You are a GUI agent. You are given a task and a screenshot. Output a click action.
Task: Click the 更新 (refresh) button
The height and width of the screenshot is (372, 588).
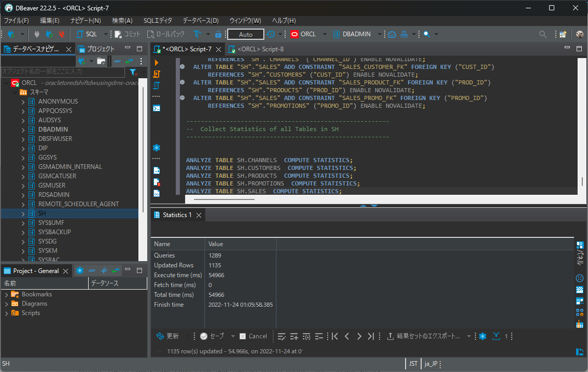(x=167, y=336)
